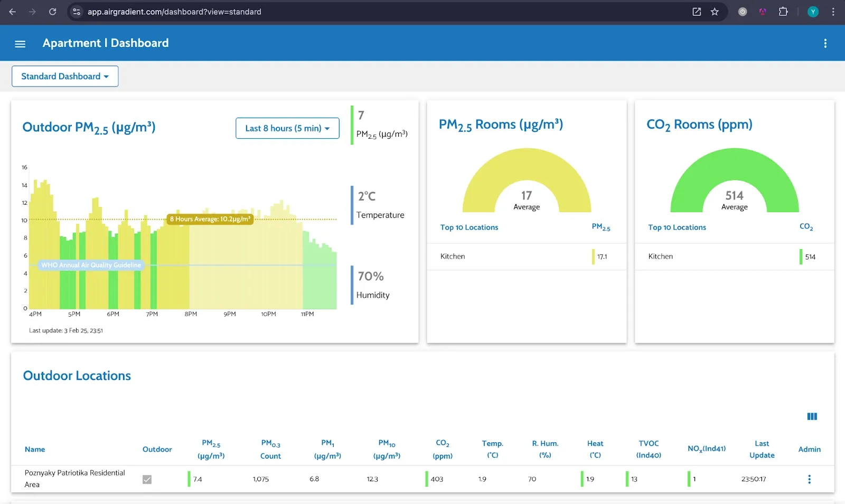
Task: Click the site permissions icon in address bar
Action: coord(77,12)
